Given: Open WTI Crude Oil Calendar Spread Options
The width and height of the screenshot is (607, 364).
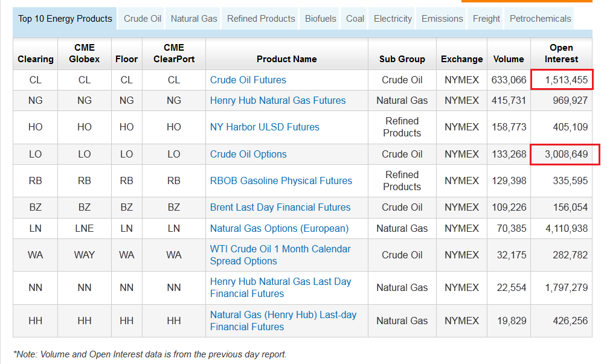Looking at the screenshot, I should click(x=280, y=255).
